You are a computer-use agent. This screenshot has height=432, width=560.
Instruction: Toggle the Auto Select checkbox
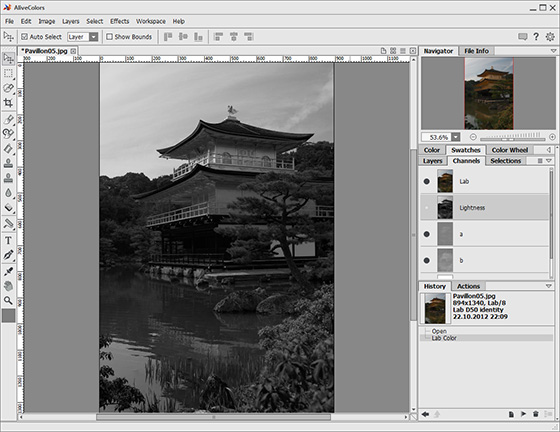24,36
